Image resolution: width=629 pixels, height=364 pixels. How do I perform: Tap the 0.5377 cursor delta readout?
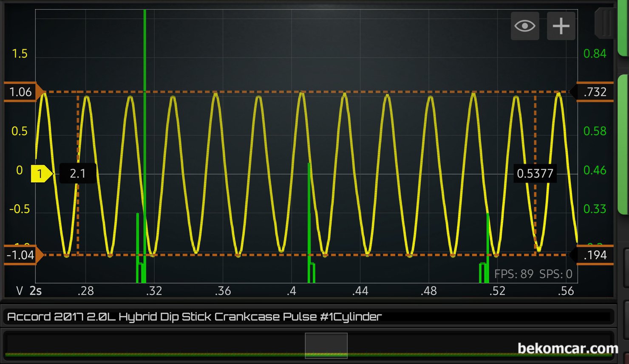[535, 173]
